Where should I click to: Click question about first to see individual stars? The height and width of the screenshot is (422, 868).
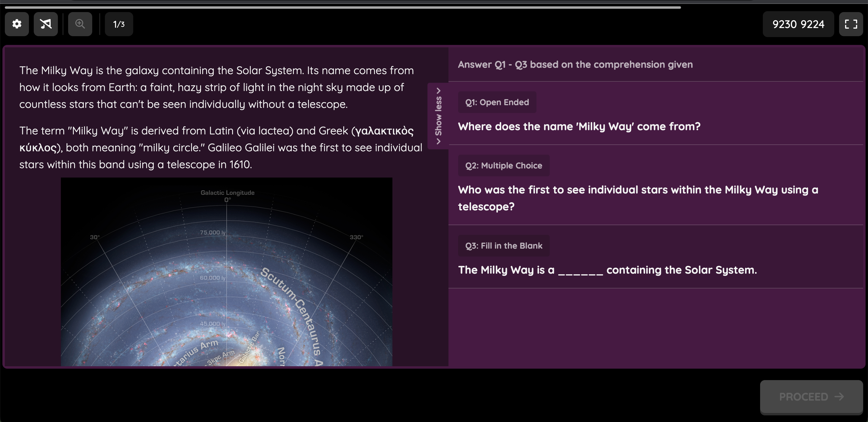point(638,198)
